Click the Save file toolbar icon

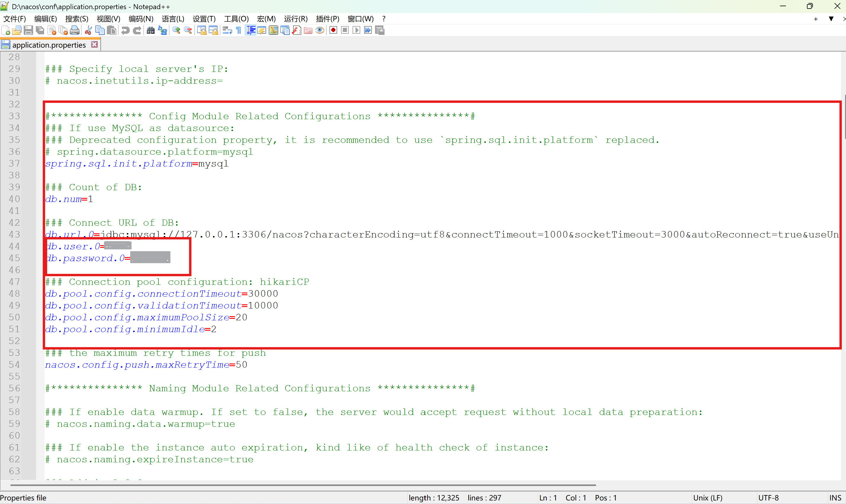[28, 30]
